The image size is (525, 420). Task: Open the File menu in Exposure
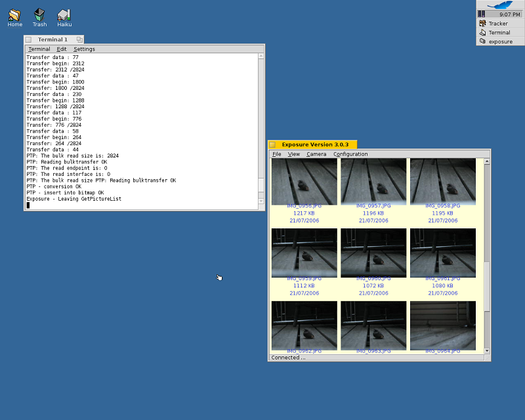[277, 154]
